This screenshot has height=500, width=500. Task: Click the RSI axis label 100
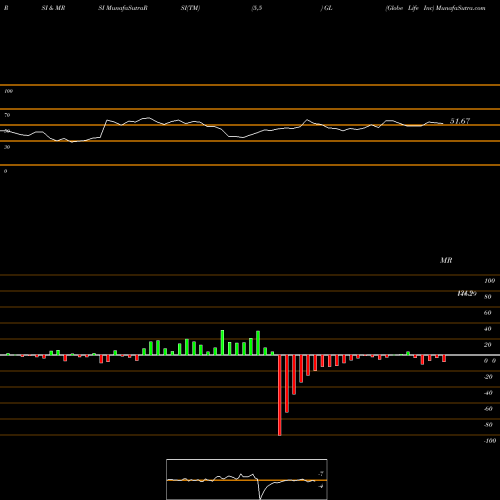tap(8, 91)
